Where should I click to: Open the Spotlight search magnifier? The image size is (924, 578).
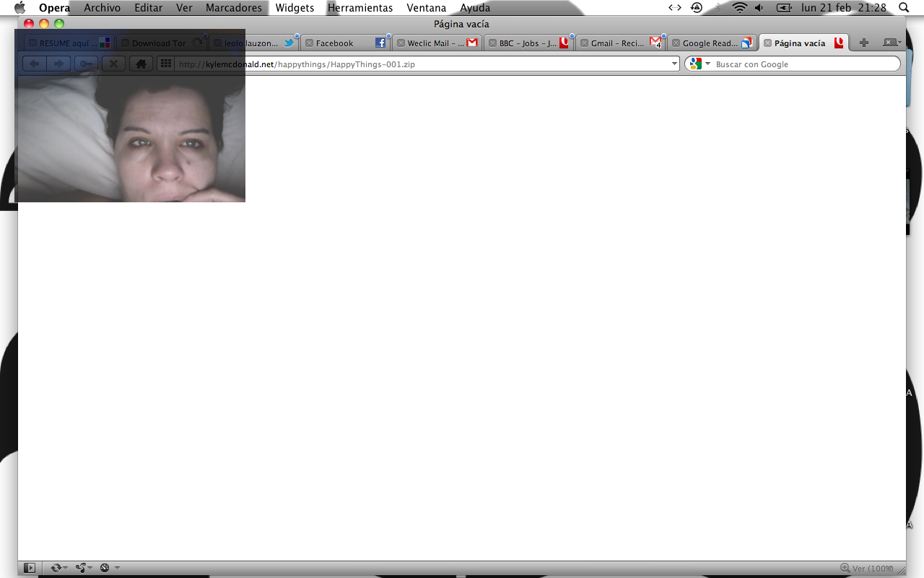pyautogui.click(x=904, y=8)
